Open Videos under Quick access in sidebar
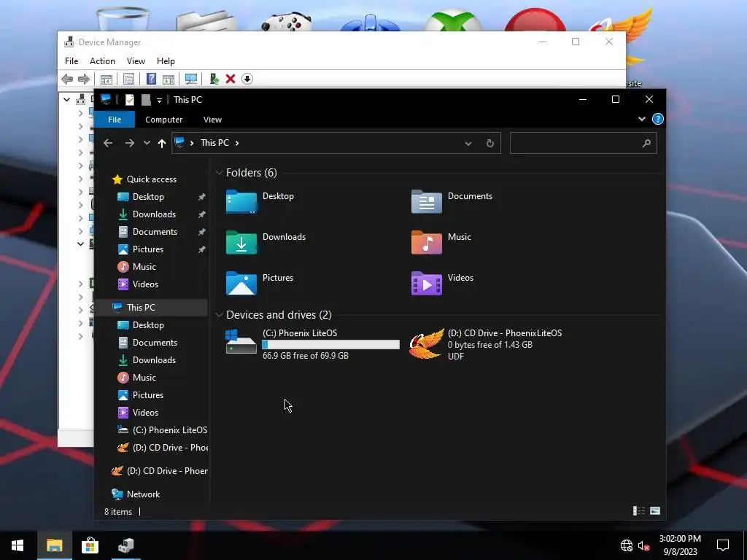The image size is (747, 560). (145, 284)
